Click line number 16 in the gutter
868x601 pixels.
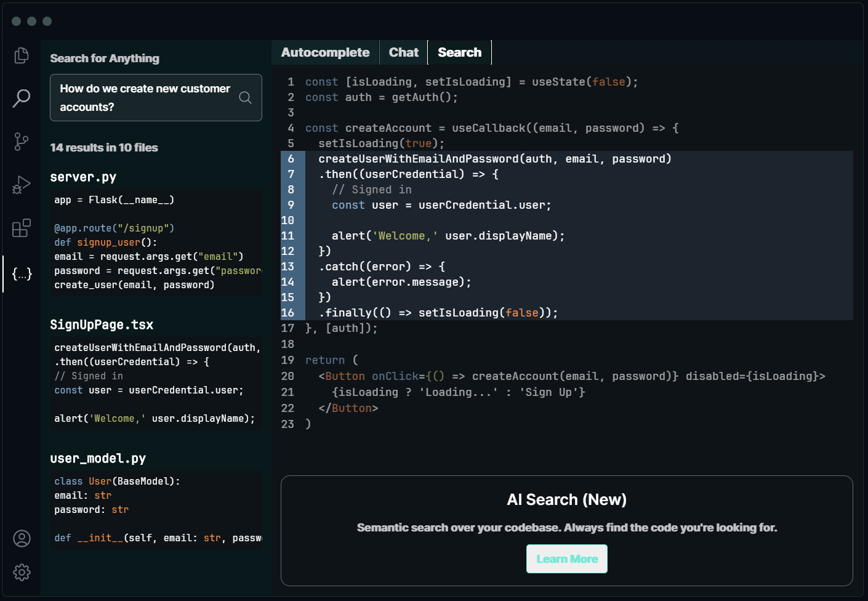pos(287,313)
